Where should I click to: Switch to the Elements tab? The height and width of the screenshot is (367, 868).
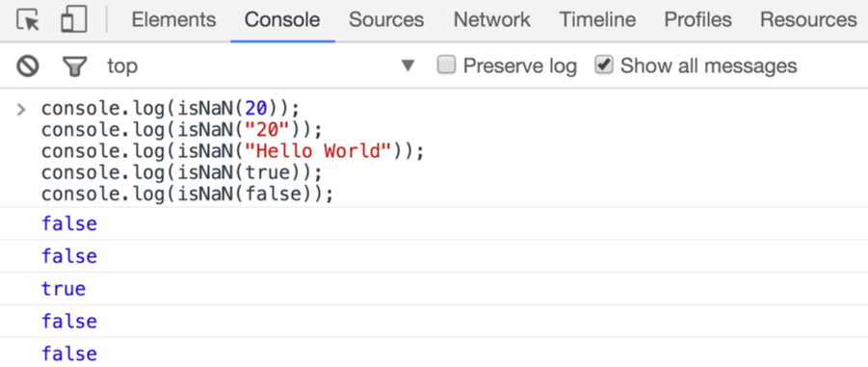[173, 20]
